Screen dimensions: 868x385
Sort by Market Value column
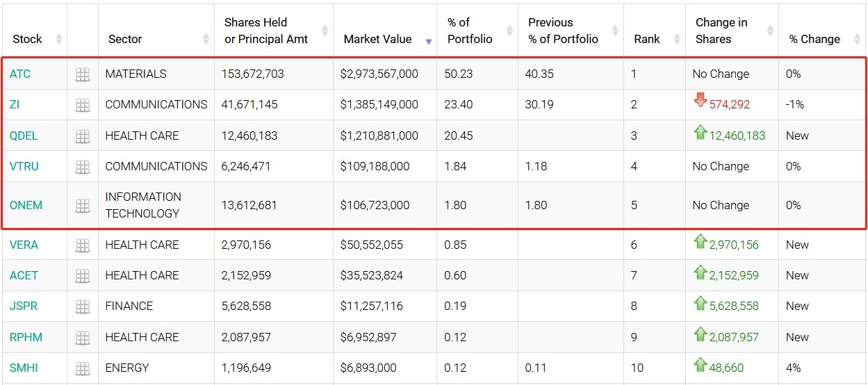[377, 39]
